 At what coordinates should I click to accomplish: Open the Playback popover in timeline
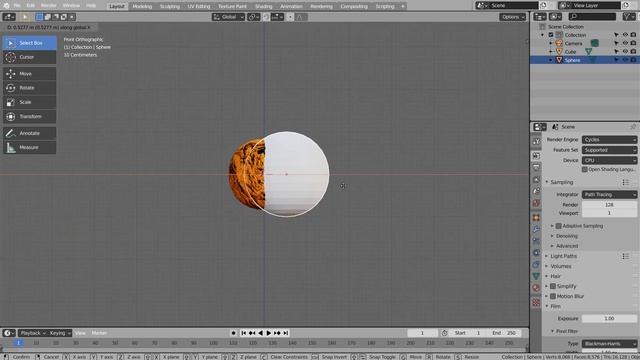coord(33,333)
